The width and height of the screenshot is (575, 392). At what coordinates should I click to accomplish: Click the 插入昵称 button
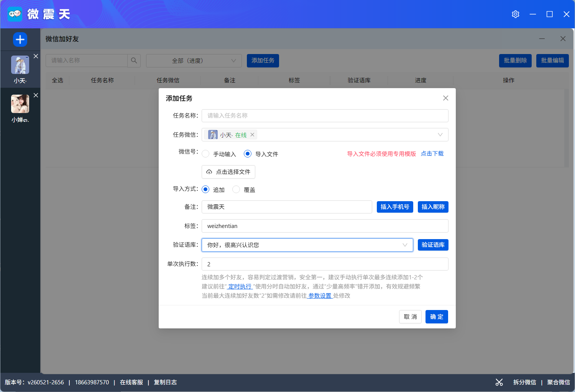click(x=433, y=207)
